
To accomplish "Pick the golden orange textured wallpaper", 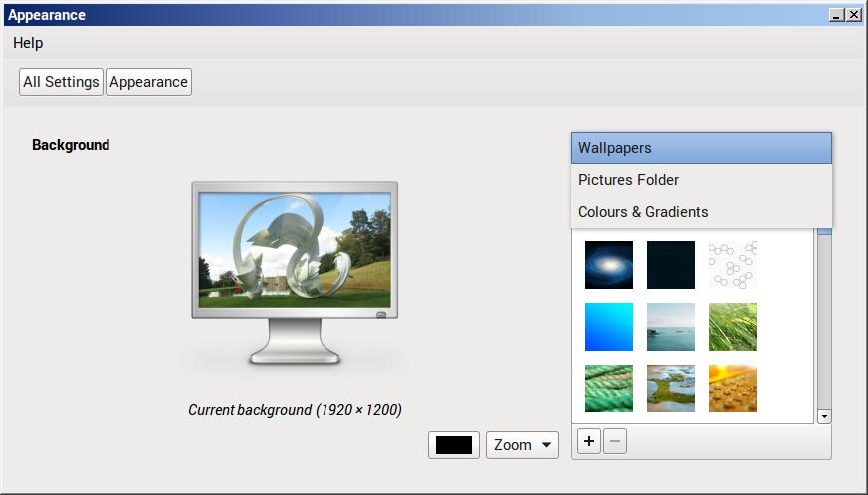I will 733,388.
